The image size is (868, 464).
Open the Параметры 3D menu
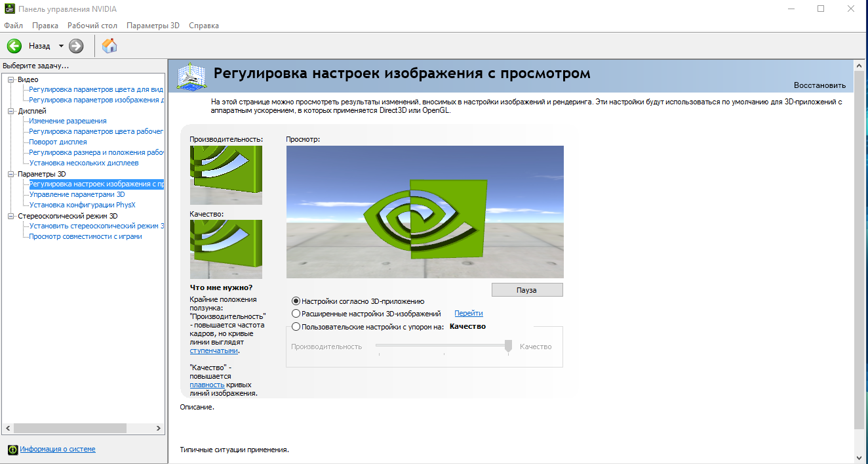click(x=153, y=26)
